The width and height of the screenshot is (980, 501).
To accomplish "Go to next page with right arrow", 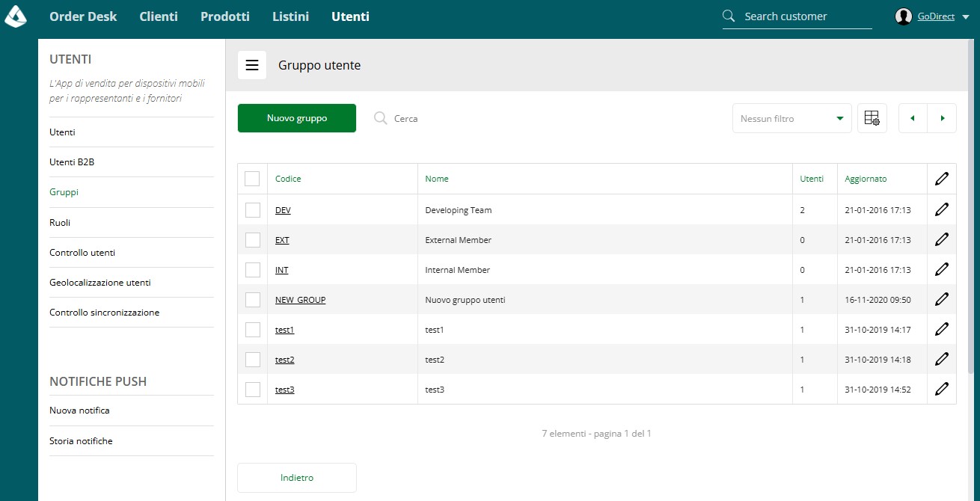I will click(942, 118).
